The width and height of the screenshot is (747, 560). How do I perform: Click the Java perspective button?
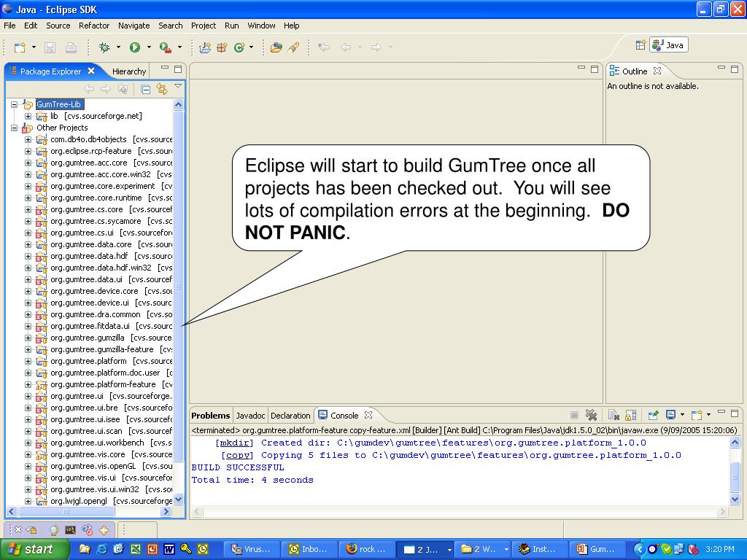tap(669, 45)
